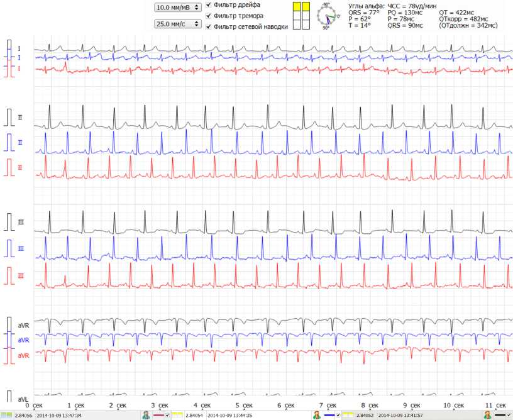Open the red trace line color selector
513x420 pixels.
pos(161,415)
